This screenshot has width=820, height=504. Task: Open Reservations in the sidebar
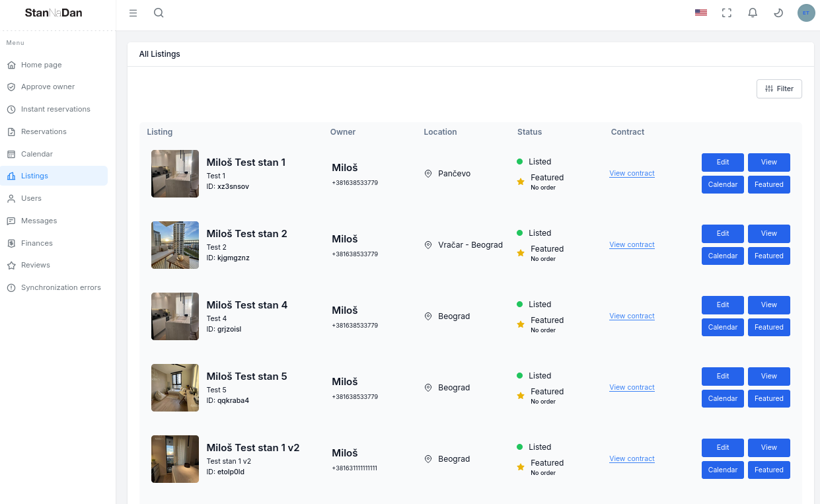54,131
